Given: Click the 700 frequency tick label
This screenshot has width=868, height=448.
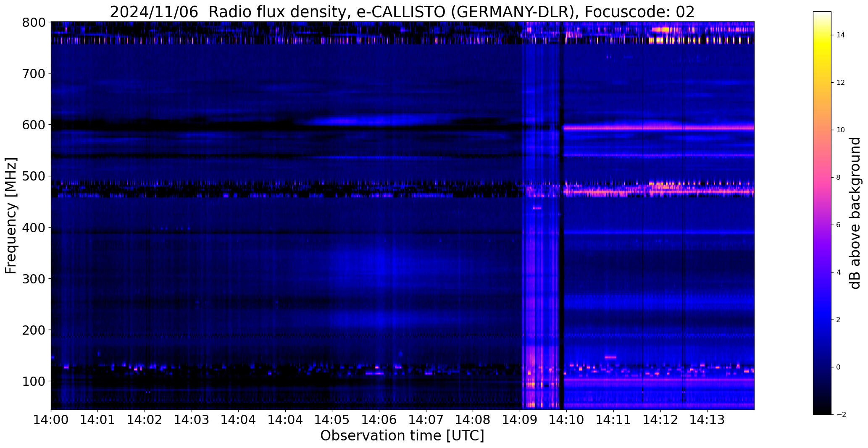Looking at the screenshot, I should (33, 73).
